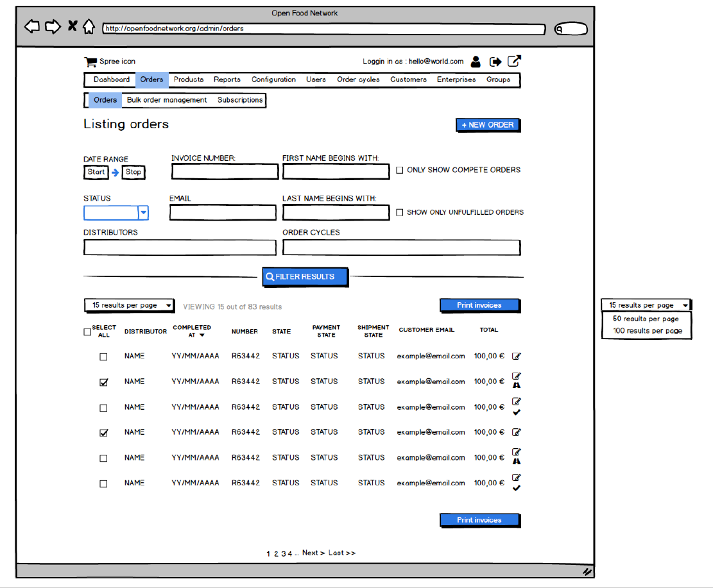Click the browser forward arrow
Screen dimensions: 713x588
tap(53, 26)
